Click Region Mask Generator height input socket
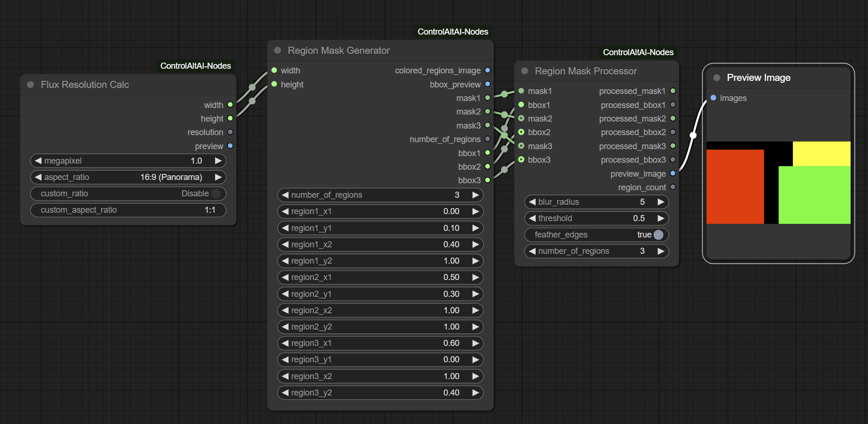Image resolution: width=868 pixels, height=424 pixels. pos(274,84)
